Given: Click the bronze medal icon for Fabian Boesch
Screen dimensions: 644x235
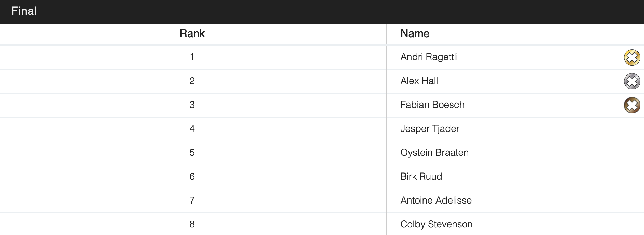Looking at the screenshot, I should pyautogui.click(x=632, y=105).
